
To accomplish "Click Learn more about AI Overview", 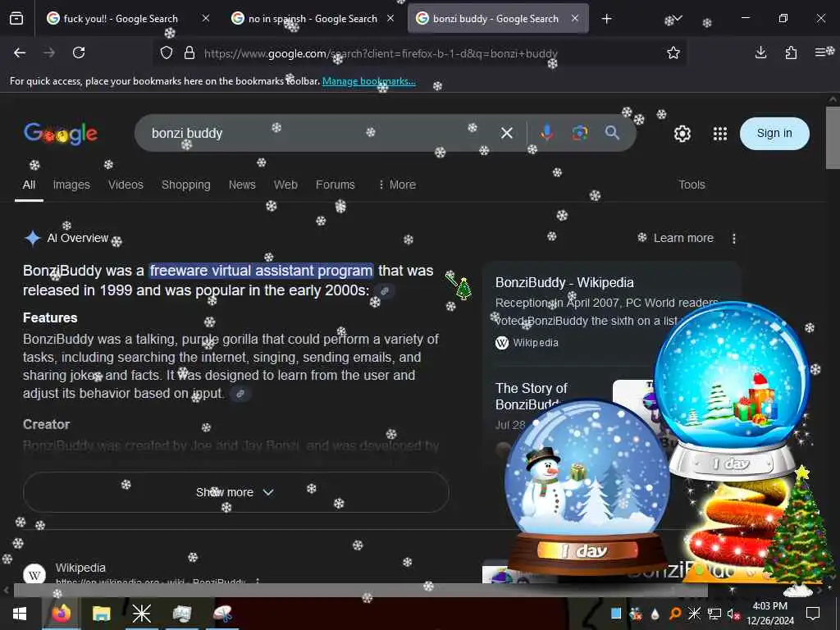I will pos(683,239).
